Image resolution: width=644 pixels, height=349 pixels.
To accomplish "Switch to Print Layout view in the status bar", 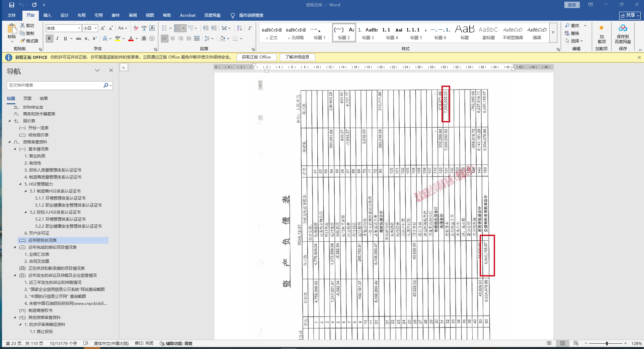I will tap(563, 343).
